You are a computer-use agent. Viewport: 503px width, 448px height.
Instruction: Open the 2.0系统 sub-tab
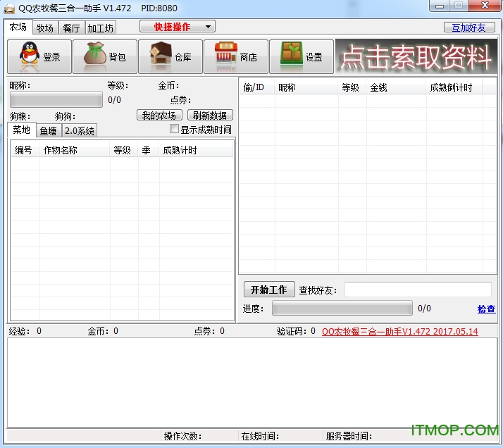80,131
